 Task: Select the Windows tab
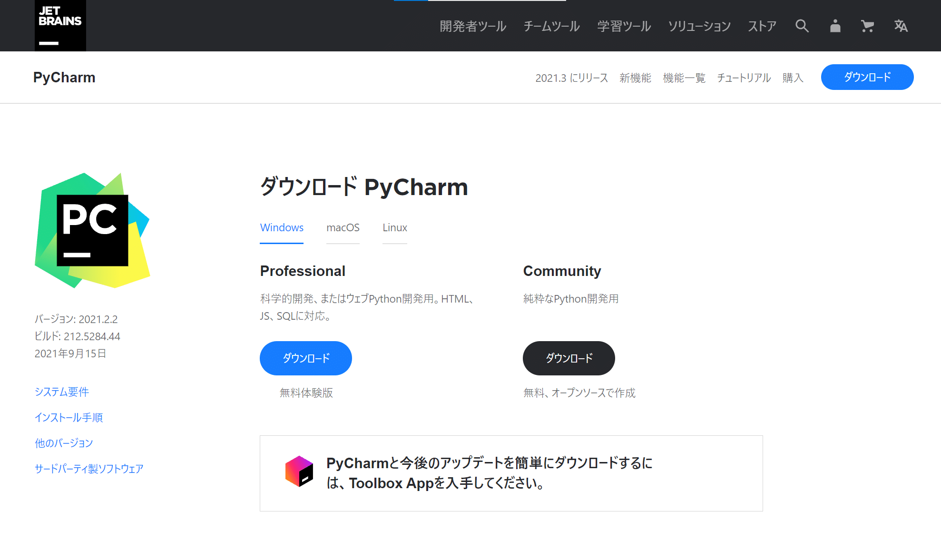pyautogui.click(x=282, y=228)
